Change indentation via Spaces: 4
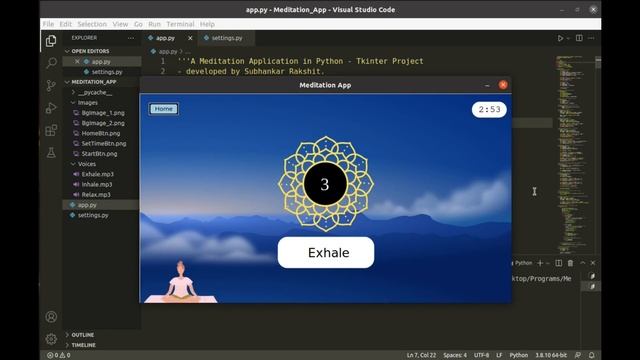640x360 pixels. [x=455, y=355]
